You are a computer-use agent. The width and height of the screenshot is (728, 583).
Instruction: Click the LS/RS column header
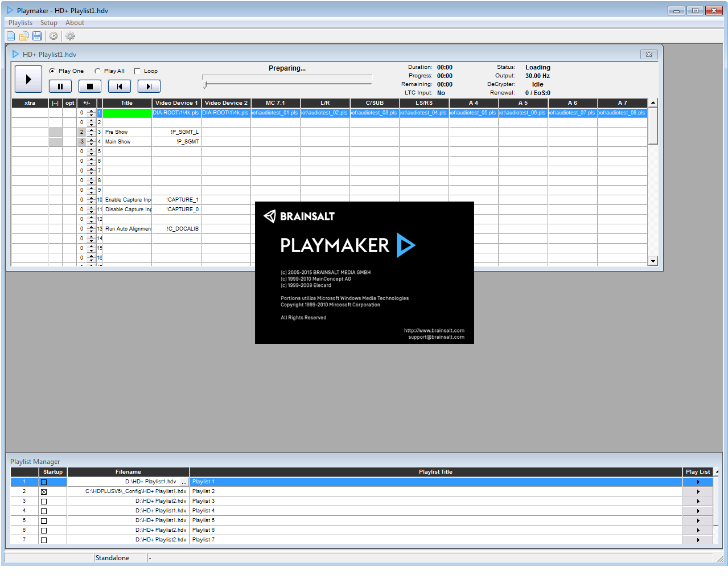click(x=424, y=103)
